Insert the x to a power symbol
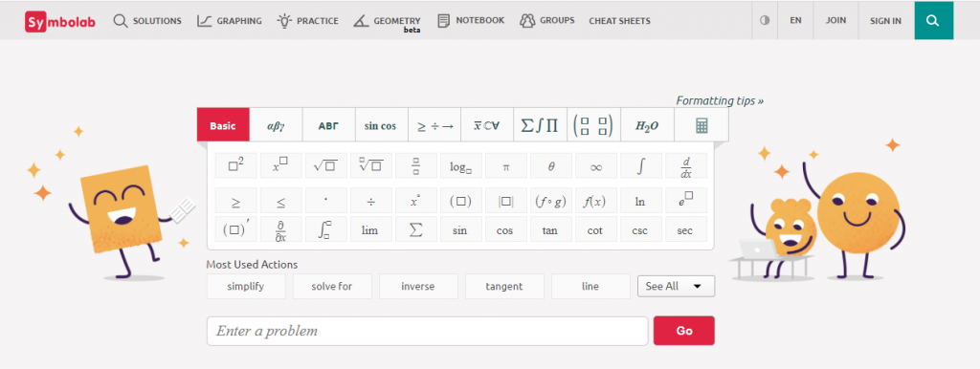The width and height of the screenshot is (980, 369). click(x=280, y=166)
